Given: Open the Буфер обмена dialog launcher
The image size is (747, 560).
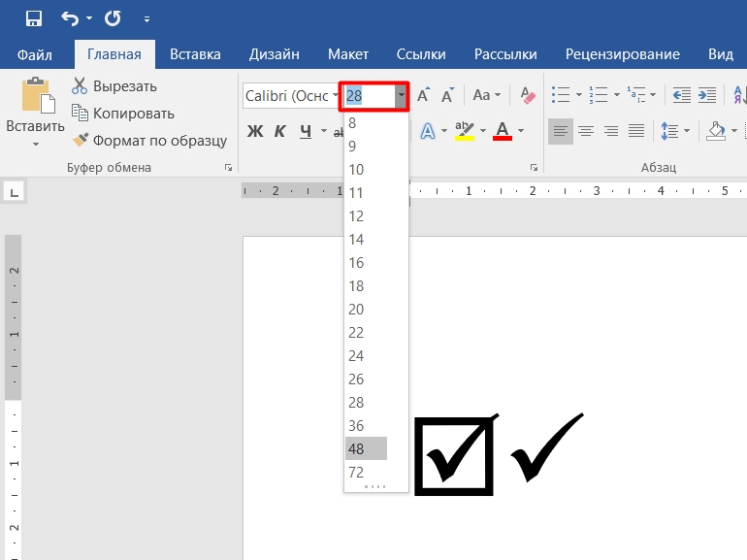Looking at the screenshot, I should pos(229,168).
